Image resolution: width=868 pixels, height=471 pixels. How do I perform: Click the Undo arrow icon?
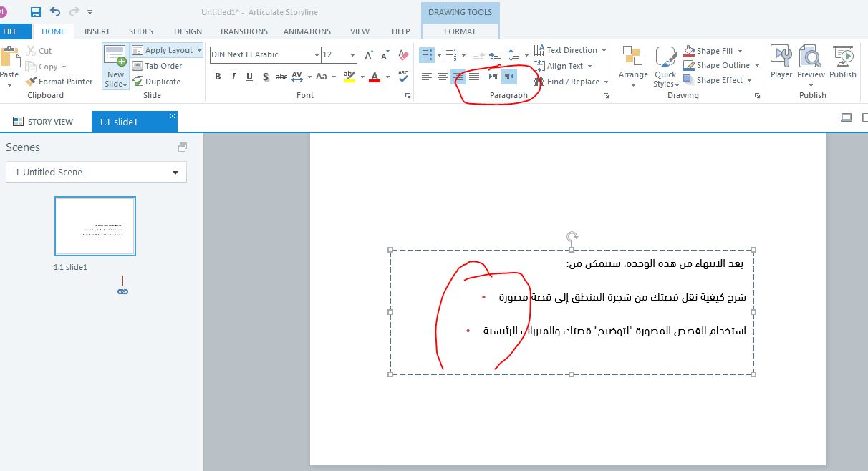point(55,12)
